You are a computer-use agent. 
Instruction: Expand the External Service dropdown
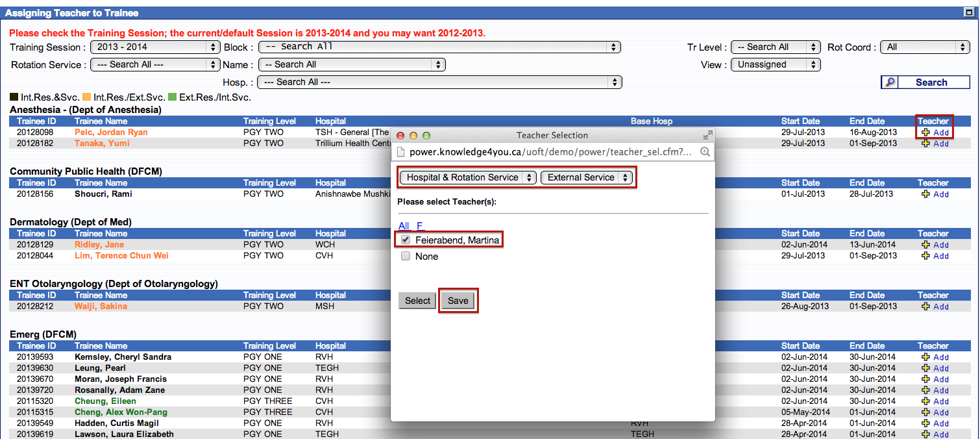click(x=587, y=177)
